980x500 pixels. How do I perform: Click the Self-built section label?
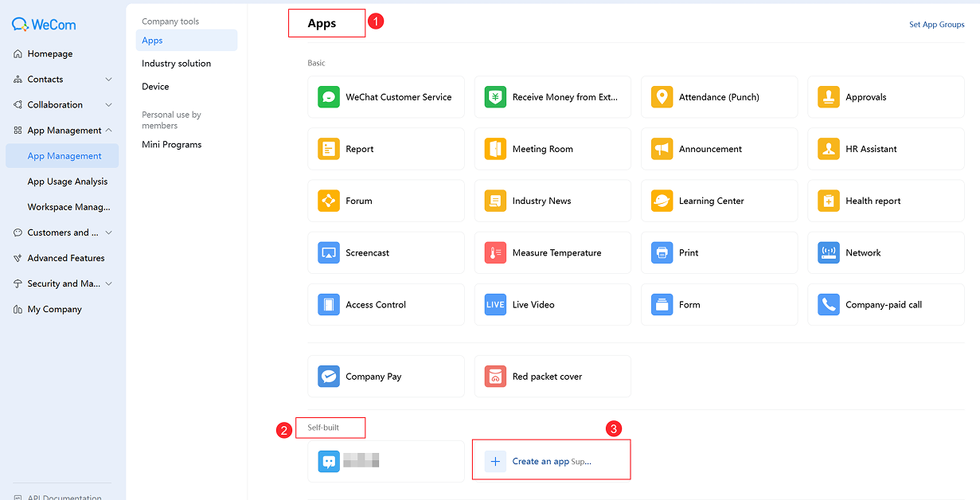(323, 428)
